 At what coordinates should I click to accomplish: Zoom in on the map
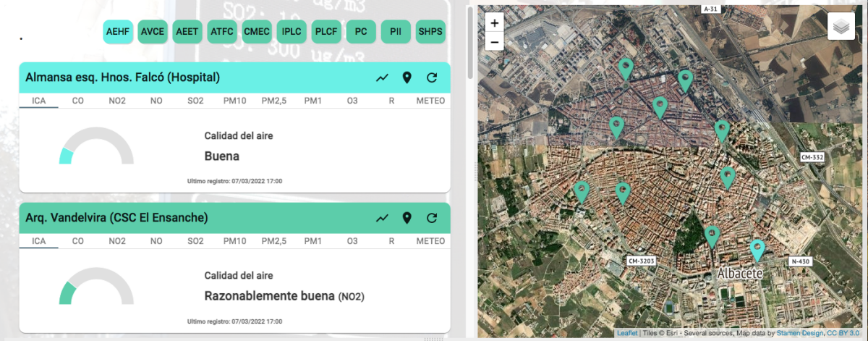494,22
